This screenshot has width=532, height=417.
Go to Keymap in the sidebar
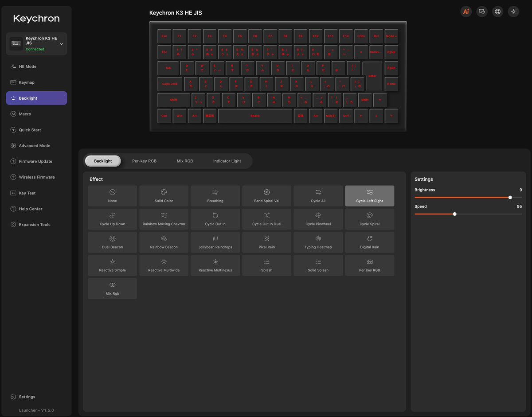[36, 82]
